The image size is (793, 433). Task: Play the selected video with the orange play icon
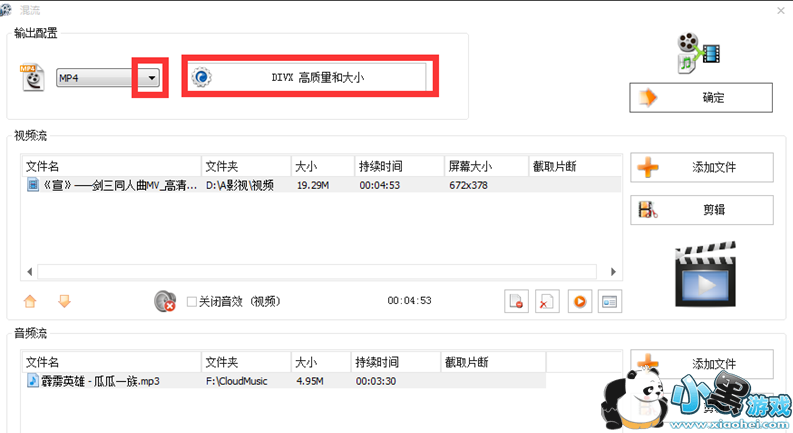point(580,301)
